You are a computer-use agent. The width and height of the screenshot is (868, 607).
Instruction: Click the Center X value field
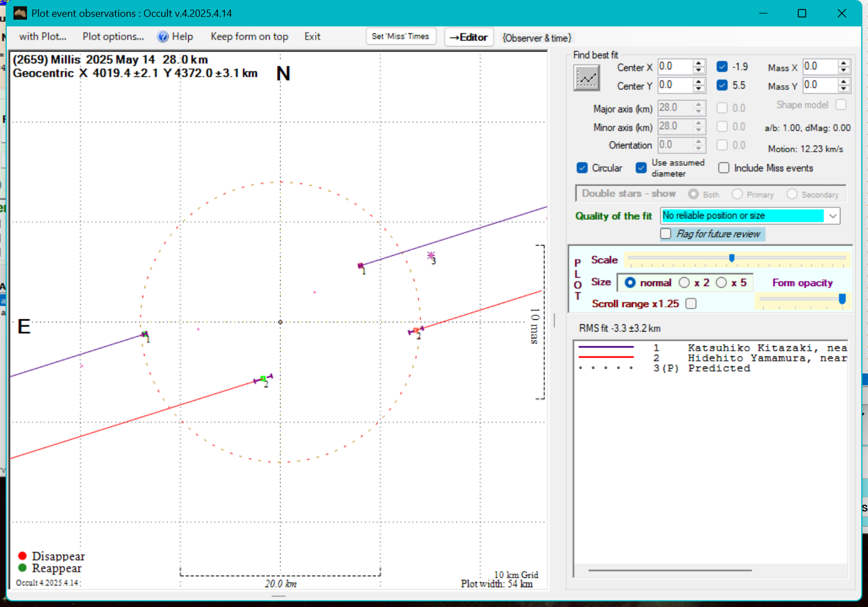point(675,67)
